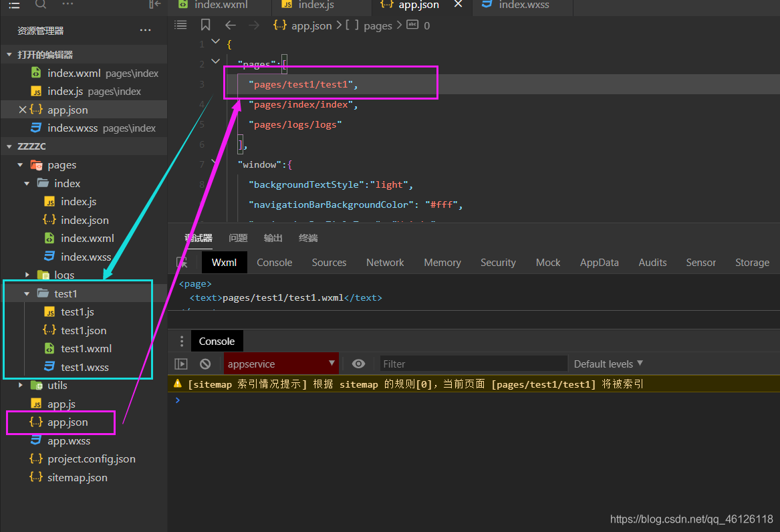This screenshot has height=532, width=780.
Task: Toggle the console sidebar panel icon
Action: click(x=181, y=364)
